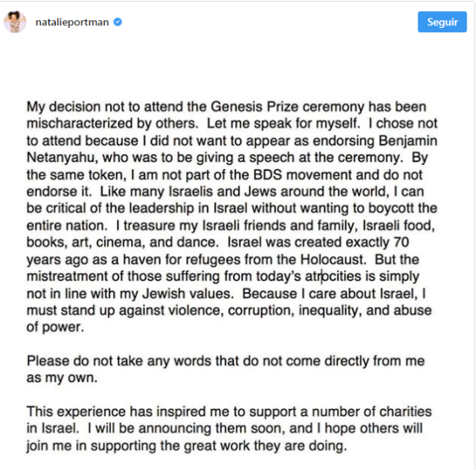Click the words 'as my own.'

click(62, 378)
